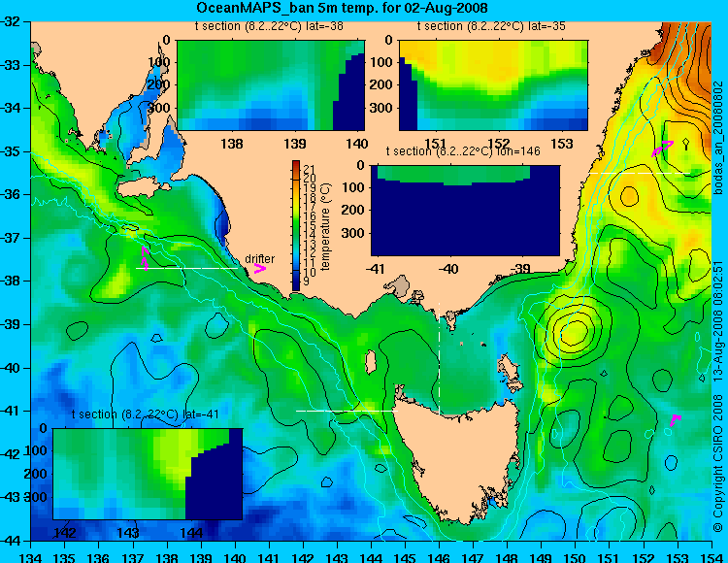Click the temperature colorbar legend
Viewport: 728px width, 563px height.
coord(296,225)
